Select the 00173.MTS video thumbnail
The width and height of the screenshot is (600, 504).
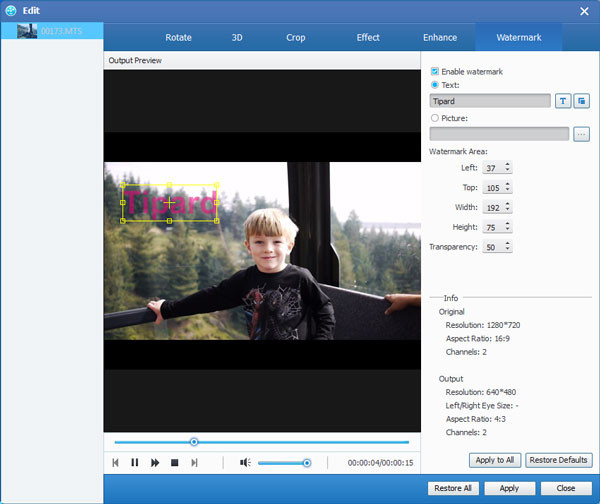pos(27,31)
